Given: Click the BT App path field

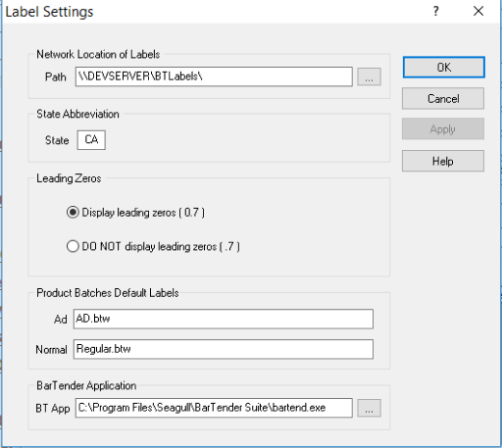Looking at the screenshot, I should pyautogui.click(x=214, y=408).
